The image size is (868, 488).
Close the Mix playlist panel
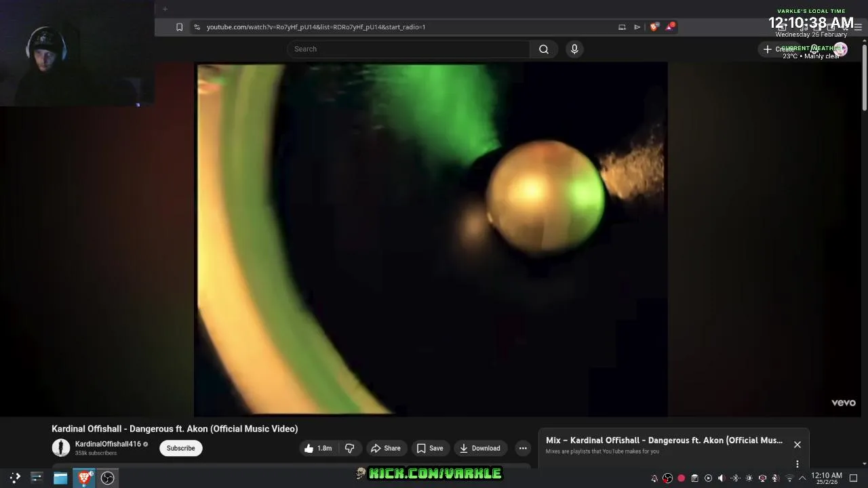pyautogui.click(x=797, y=445)
